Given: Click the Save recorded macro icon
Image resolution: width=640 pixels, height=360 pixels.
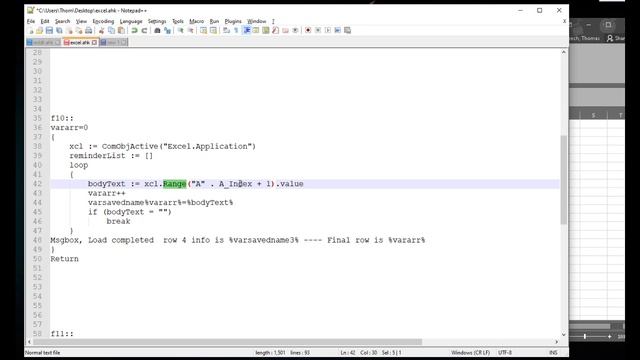Looking at the screenshot, I should click(x=347, y=31).
